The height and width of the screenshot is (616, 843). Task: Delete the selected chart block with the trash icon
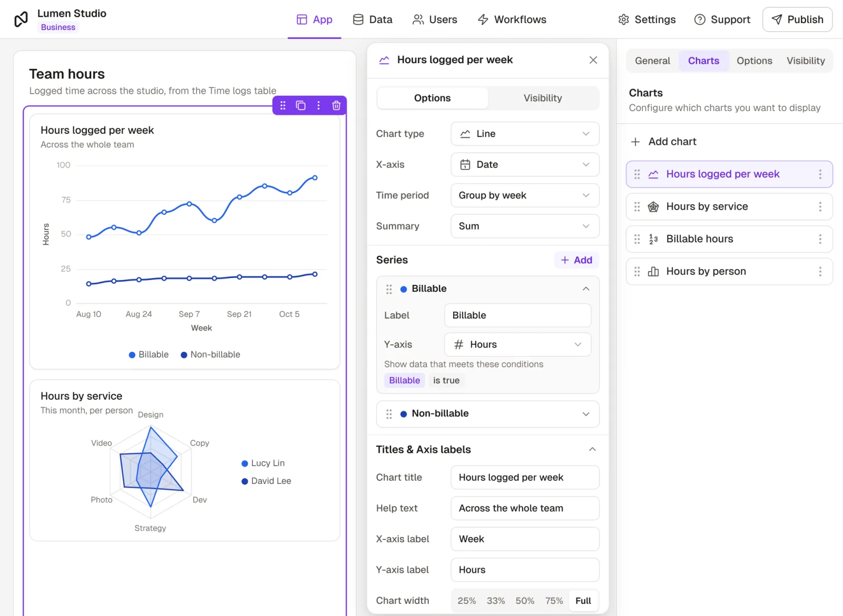click(x=336, y=105)
